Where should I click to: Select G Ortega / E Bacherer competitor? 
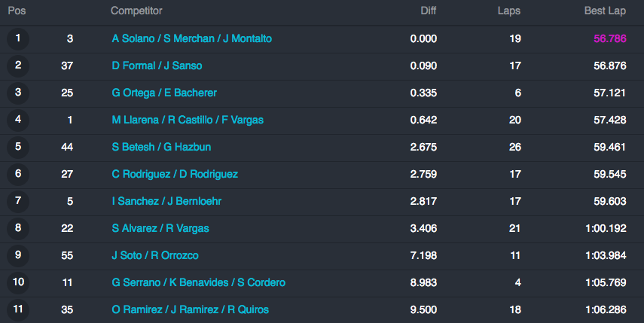tap(164, 93)
